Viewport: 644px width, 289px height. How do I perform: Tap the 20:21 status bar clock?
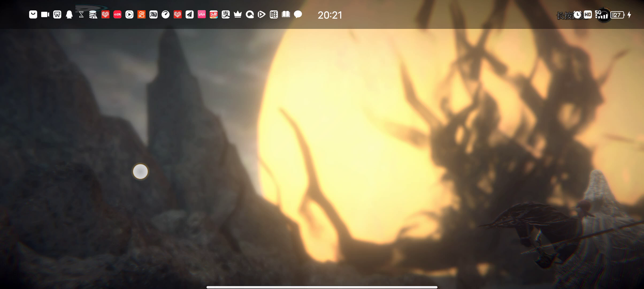coord(330,15)
